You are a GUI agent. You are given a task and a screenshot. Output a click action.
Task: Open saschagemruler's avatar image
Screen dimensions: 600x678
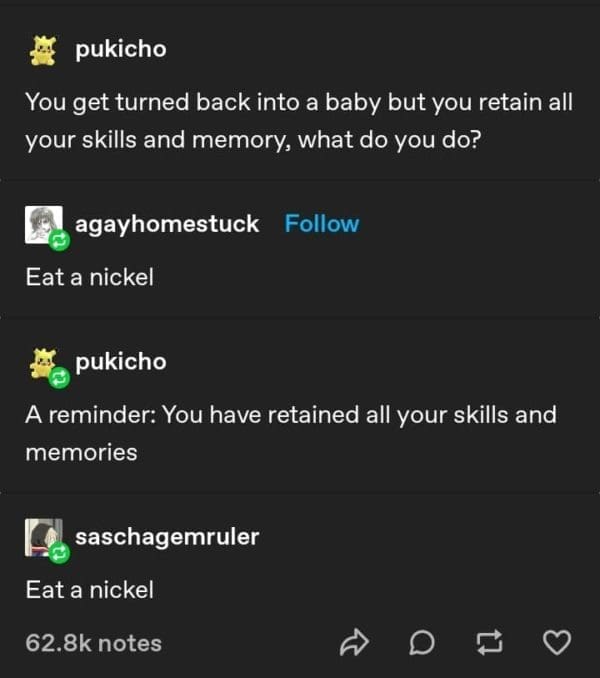click(x=43, y=537)
